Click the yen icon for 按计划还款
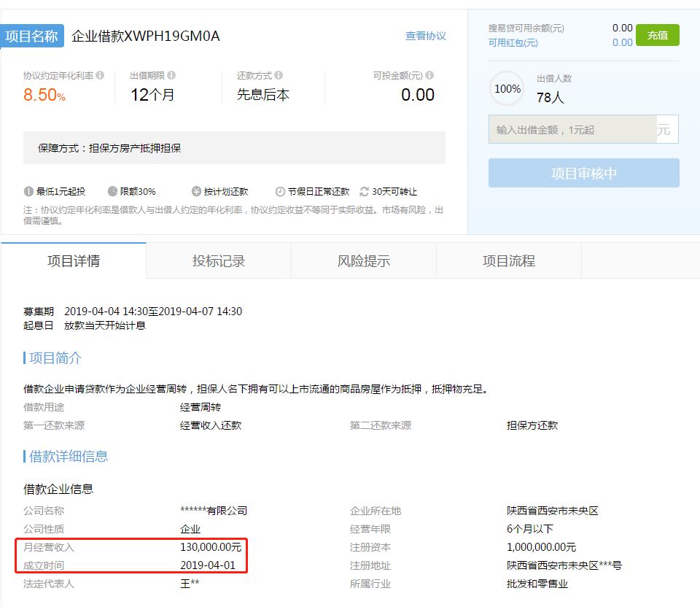Screen dimensions: 700x607 pyautogui.click(x=196, y=192)
